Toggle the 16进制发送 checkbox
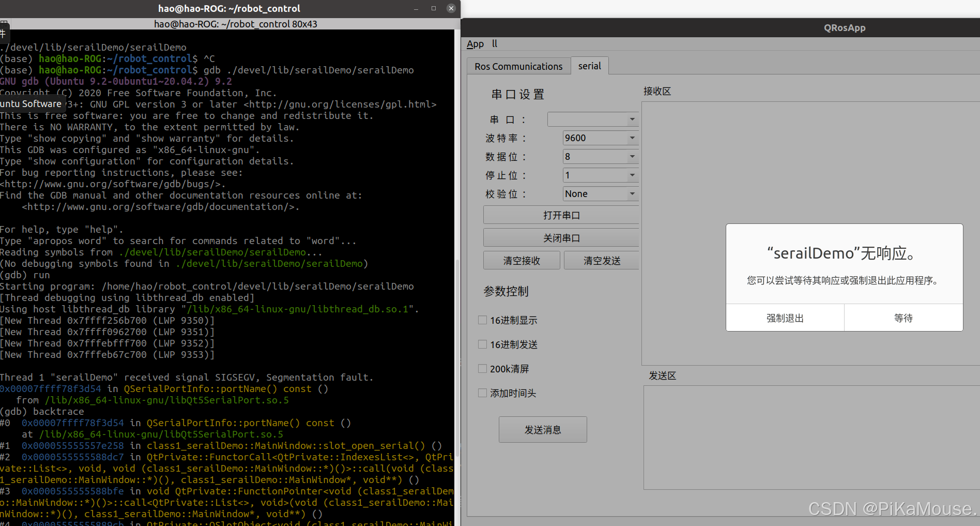Image resolution: width=980 pixels, height=526 pixels. 482,344
